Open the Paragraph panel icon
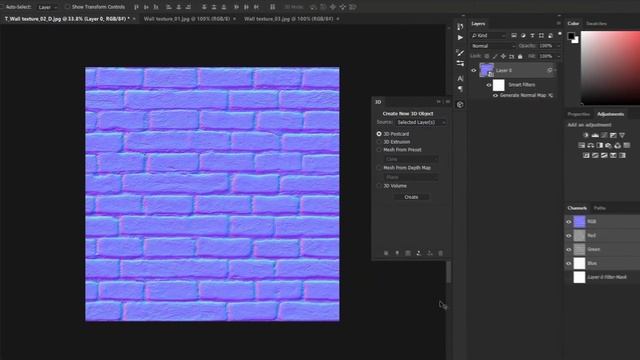Viewport: 640px width, 360px height. point(460,89)
